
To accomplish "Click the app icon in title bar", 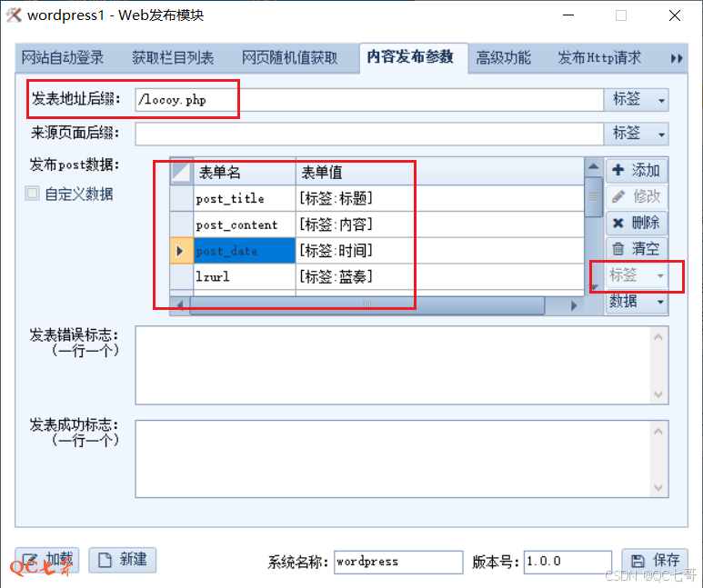I will point(14,15).
